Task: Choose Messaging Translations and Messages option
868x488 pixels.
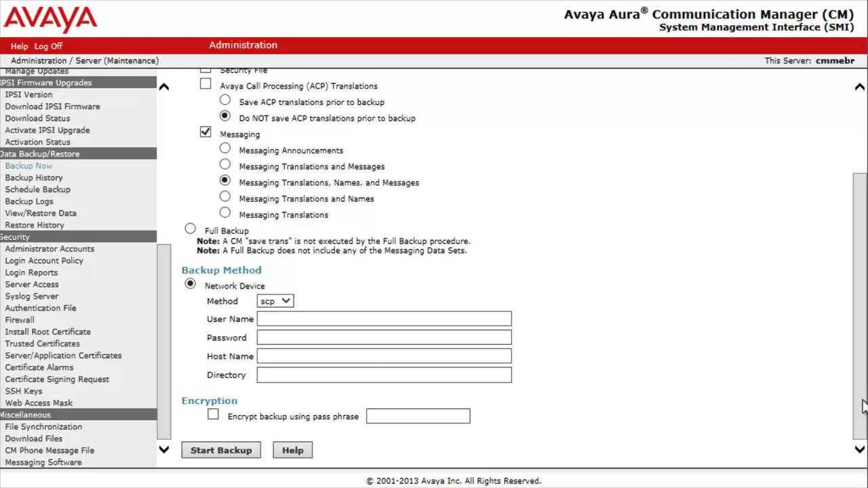Action: tap(225, 165)
